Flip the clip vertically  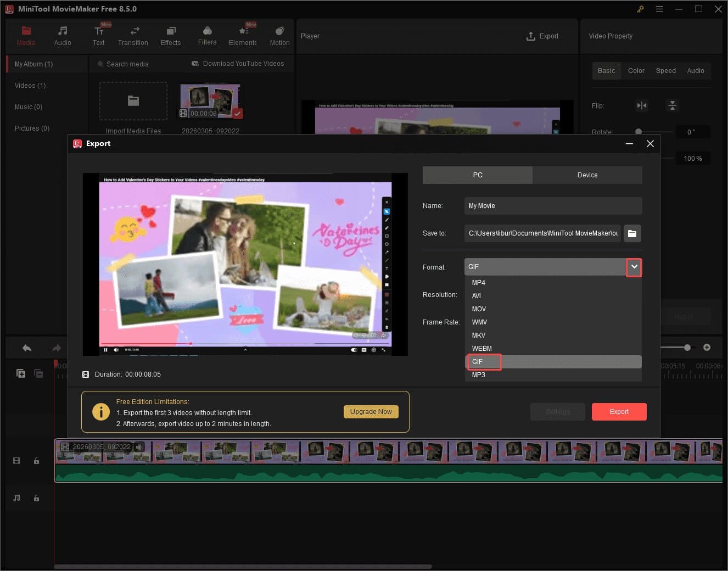click(x=672, y=105)
